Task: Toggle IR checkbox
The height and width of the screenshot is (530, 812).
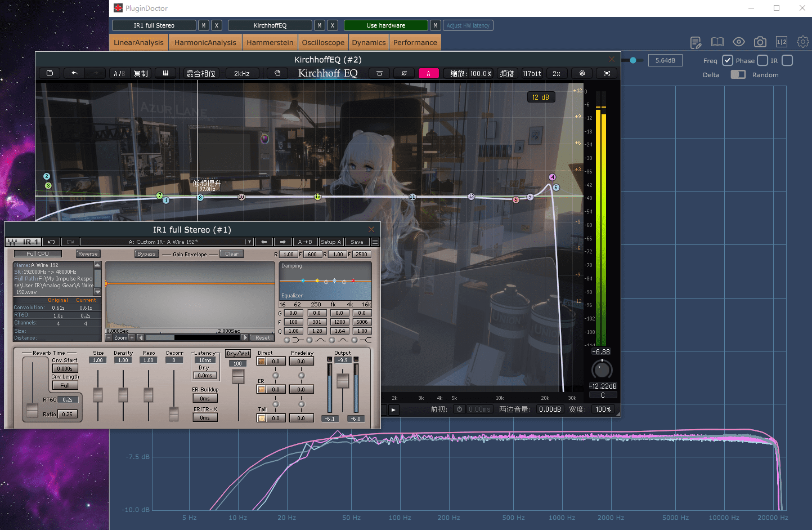Action: click(x=788, y=60)
